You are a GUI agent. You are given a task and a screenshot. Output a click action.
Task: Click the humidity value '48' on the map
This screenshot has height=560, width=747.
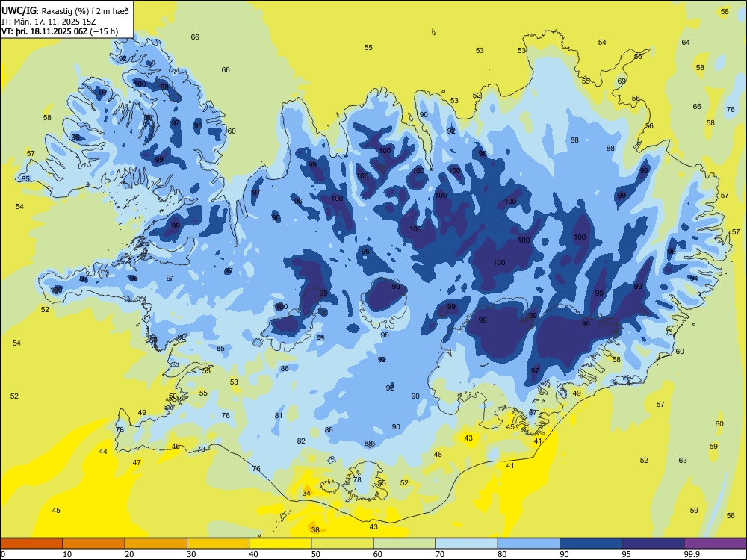438,454
